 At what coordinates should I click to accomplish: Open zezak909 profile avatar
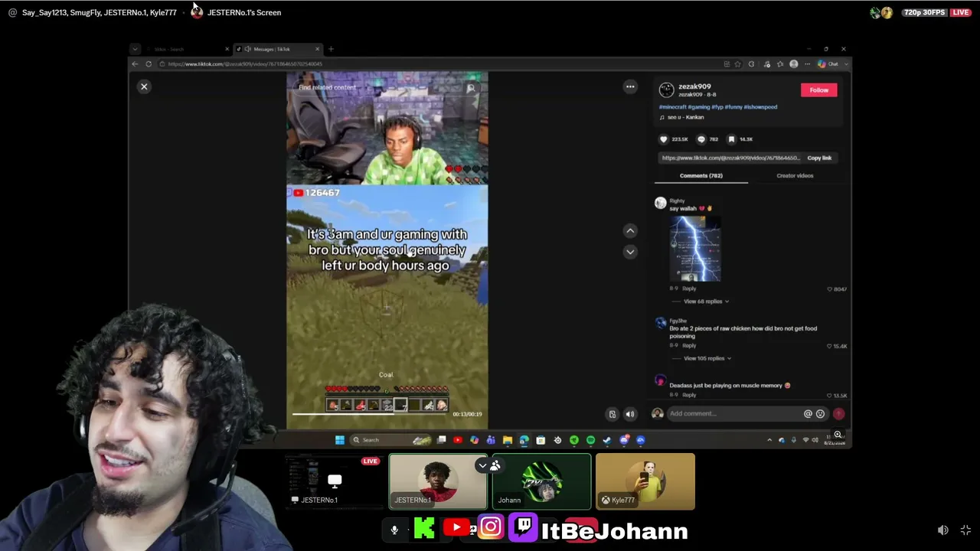coord(666,90)
